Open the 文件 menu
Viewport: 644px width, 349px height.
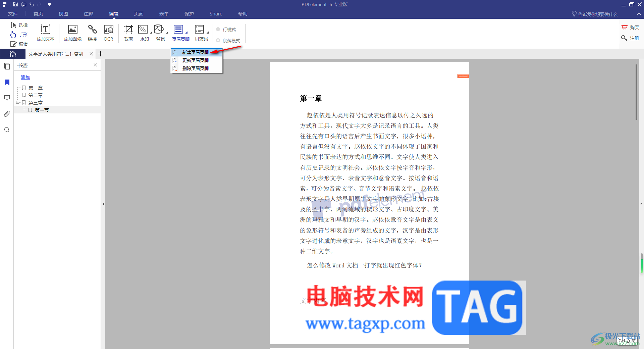click(x=13, y=14)
